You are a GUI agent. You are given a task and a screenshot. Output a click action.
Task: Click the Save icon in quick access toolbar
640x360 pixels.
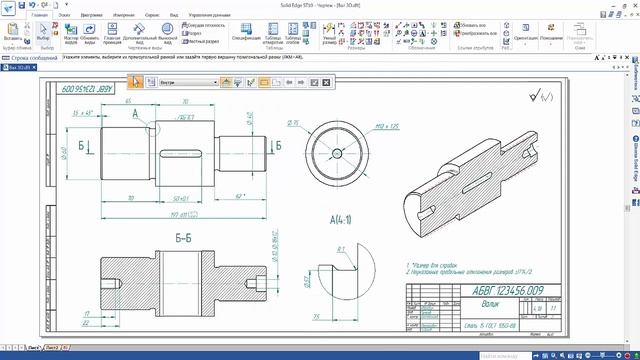(x=22, y=5)
